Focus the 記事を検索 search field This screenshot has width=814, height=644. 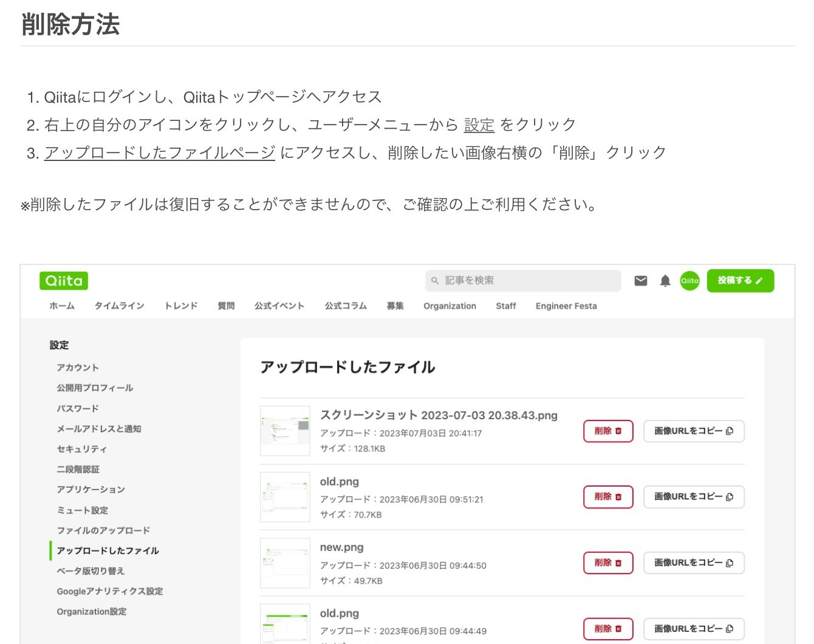coord(523,281)
